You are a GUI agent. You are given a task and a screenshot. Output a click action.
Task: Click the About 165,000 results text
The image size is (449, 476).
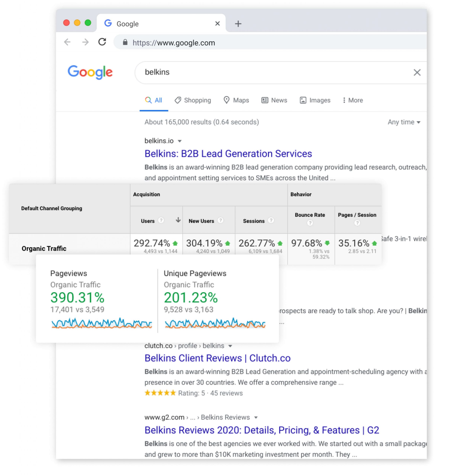tap(202, 122)
